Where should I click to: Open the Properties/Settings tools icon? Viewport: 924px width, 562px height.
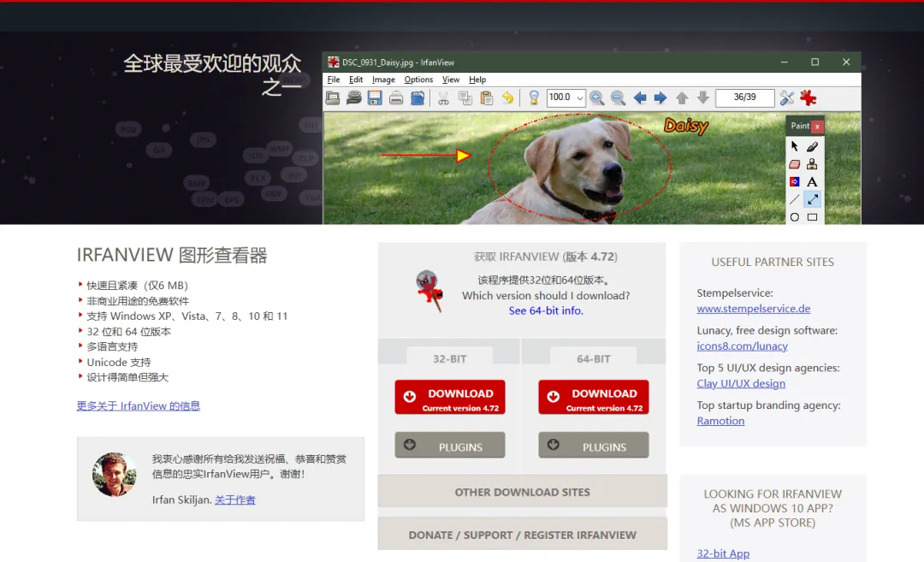(x=787, y=98)
